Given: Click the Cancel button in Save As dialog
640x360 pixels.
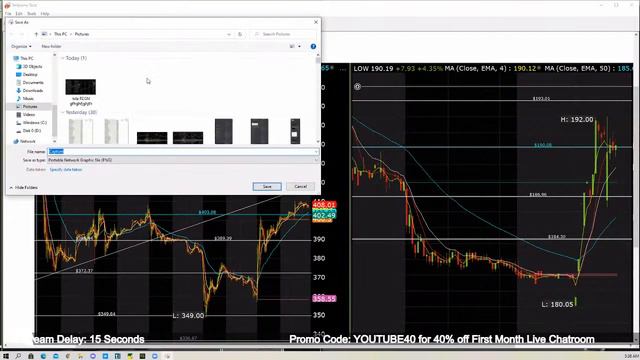Looking at the screenshot, I should click(x=300, y=187).
